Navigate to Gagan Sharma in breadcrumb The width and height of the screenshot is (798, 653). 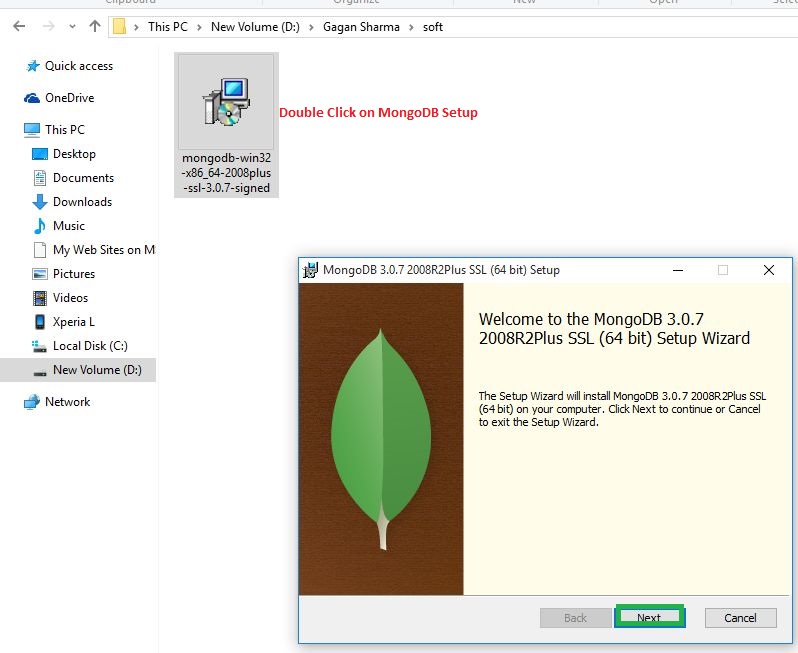click(361, 26)
